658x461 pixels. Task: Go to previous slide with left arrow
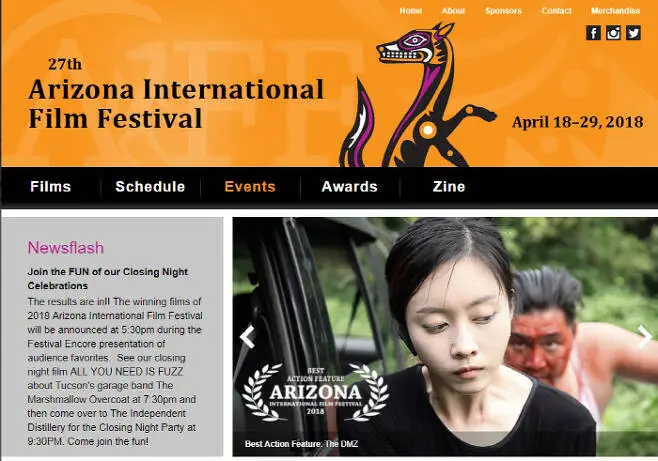tap(248, 336)
